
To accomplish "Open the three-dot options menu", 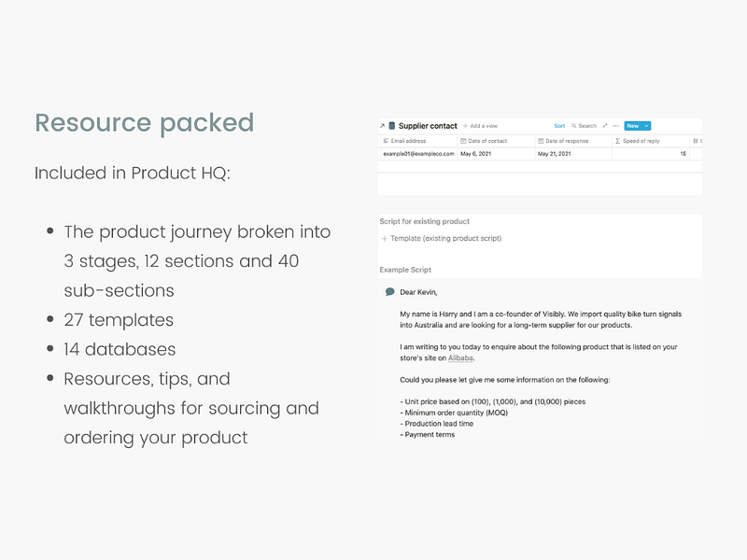I will [x=615, y=124].
